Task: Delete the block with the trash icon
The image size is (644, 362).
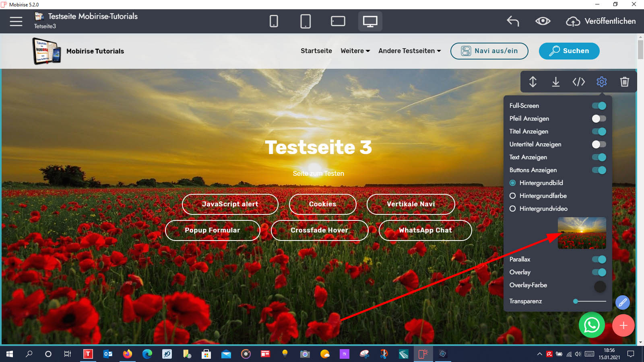Action: pyautogui.click(x=624, y=82)
